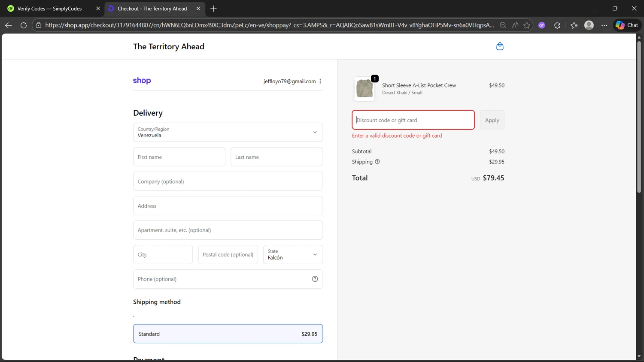Open read aloud icon in address bar
Screen dimensions: 644x362
point(515,25)
